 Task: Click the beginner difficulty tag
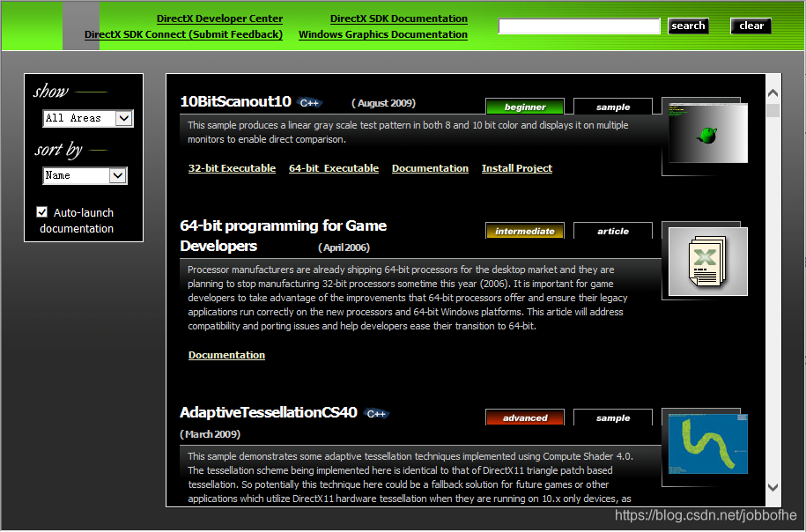(x=525, y=107)
